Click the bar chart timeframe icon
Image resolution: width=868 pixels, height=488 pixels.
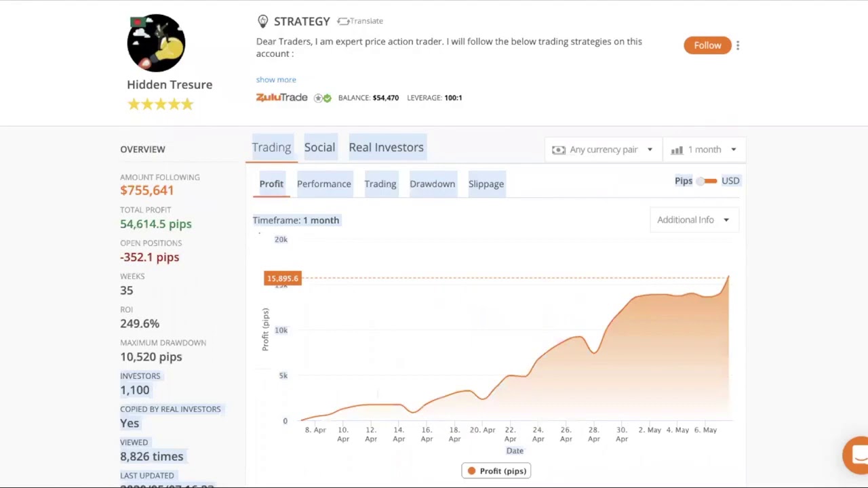click(677, 150)
